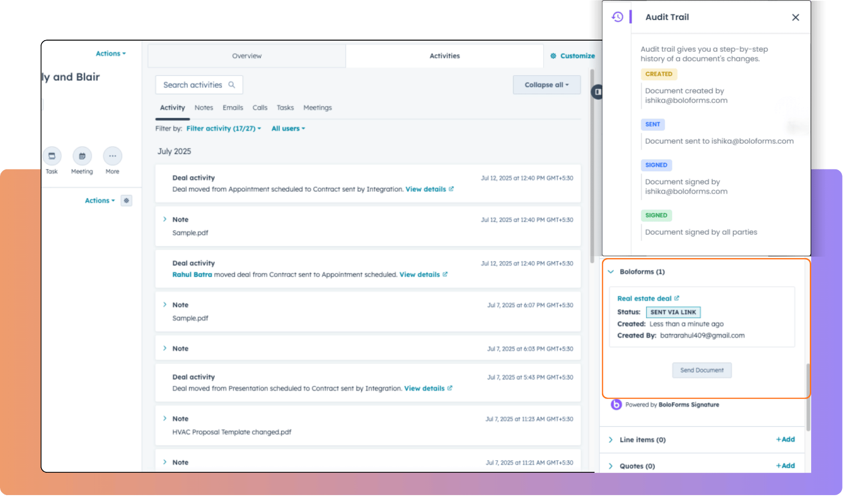Viewport: 849px width, 504px height.
Task: Click the gear icon beside lower Actions menu
Action: point(126,200)
